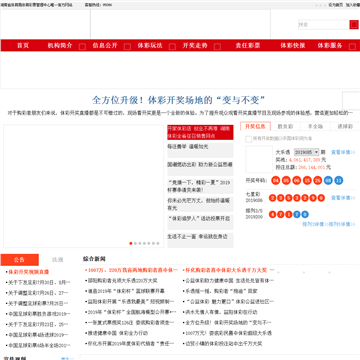Click the 加入收藏 link at top
The height and width of the screenshot is (360, 360).
[x=352, y=5]
